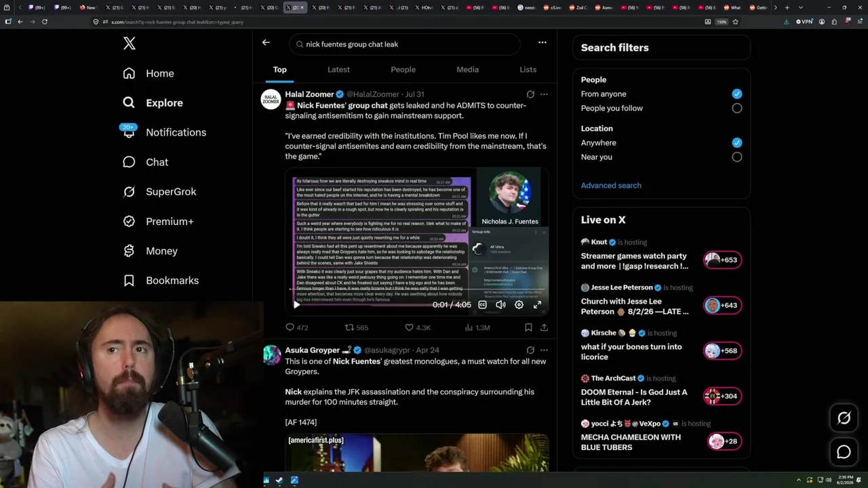868x488 pixels.
Task: Click the Grok icon on Asuka Groyper's post
Action: [x=530, y=350]
